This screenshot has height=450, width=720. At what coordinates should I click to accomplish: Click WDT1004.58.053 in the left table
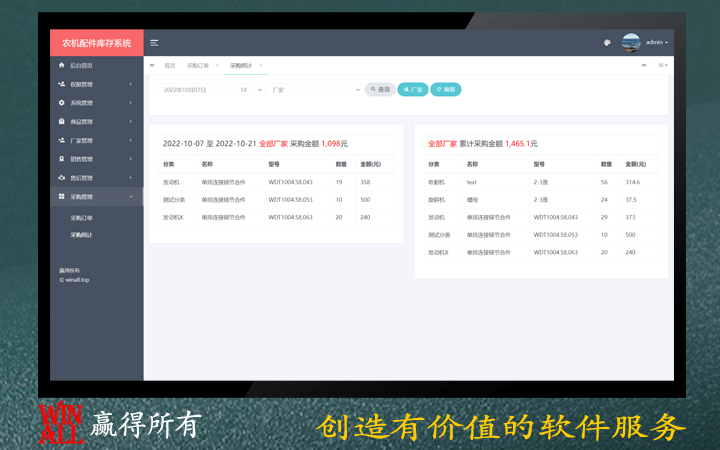(x=290, y=200)
